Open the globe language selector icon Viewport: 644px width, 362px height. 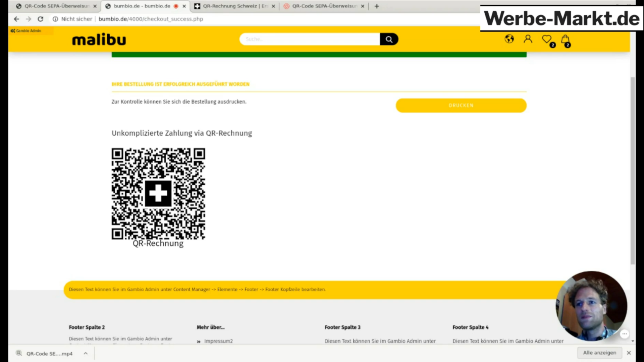[509, 39]
